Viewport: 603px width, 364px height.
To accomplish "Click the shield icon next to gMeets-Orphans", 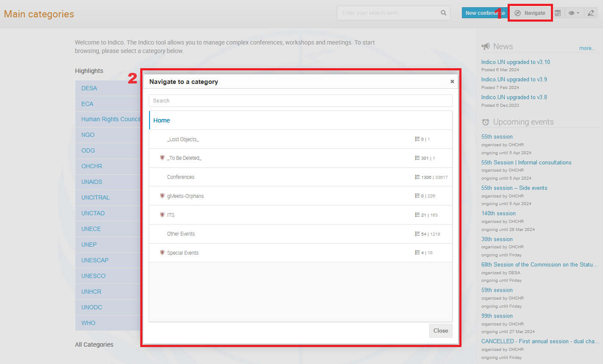I will 162,196.
